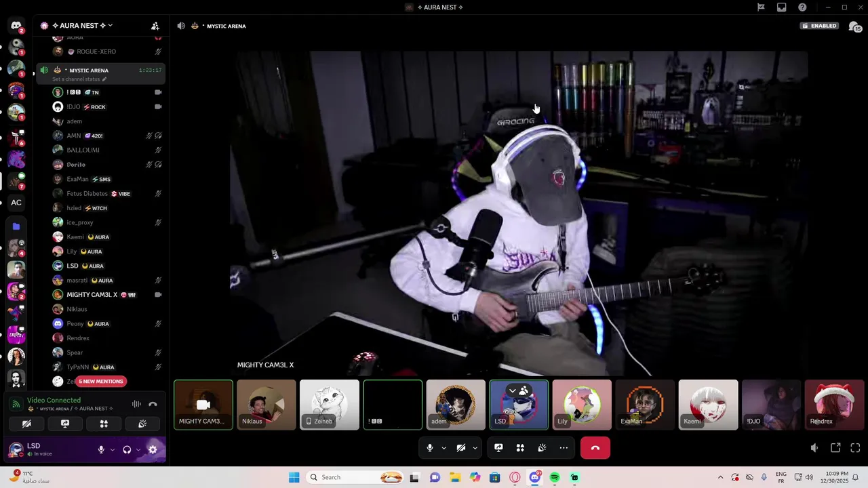Open the Discord help question mark icon
This screenshot has height=488, width=868.
point(803,7)
